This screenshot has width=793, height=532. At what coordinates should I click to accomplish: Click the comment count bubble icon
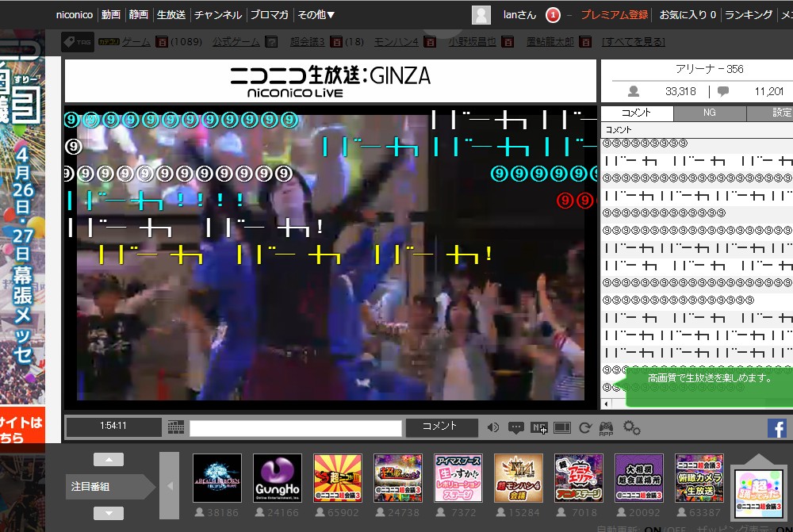pyautogui.click(x=723, y=91)
